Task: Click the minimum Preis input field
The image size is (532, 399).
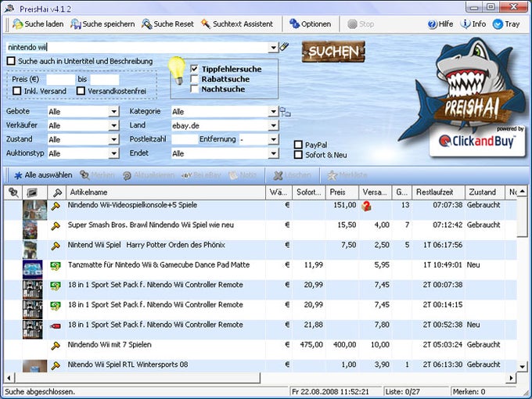Action: [x=61, y=80]
